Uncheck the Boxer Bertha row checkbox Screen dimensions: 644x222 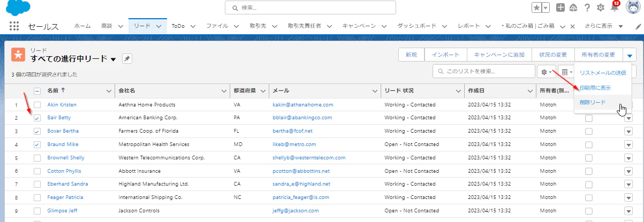37,131
